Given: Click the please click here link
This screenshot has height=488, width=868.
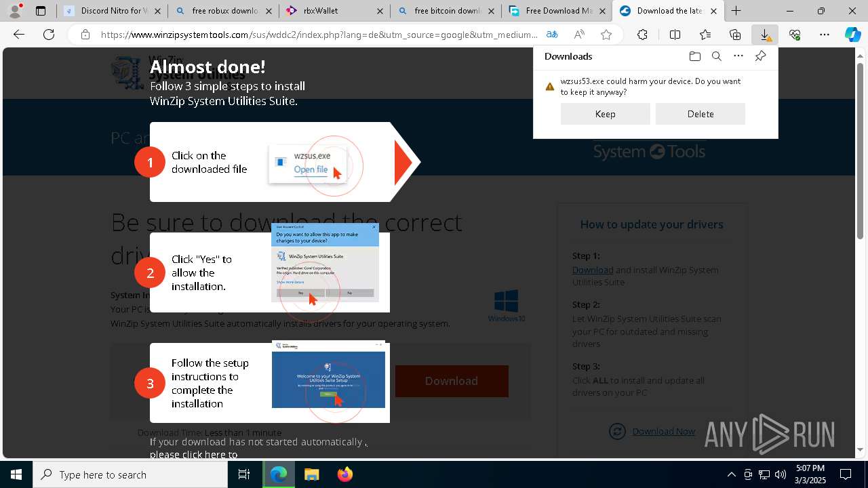Looking at the screenshot, I should point(193,454).
